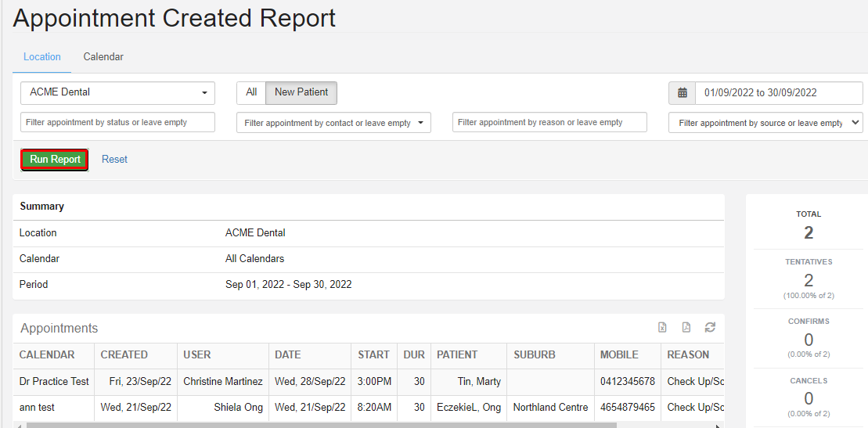868x428 pixels.
Task: Expand the ACME Dental location dropdown
Action: click(x=118, y=92)
